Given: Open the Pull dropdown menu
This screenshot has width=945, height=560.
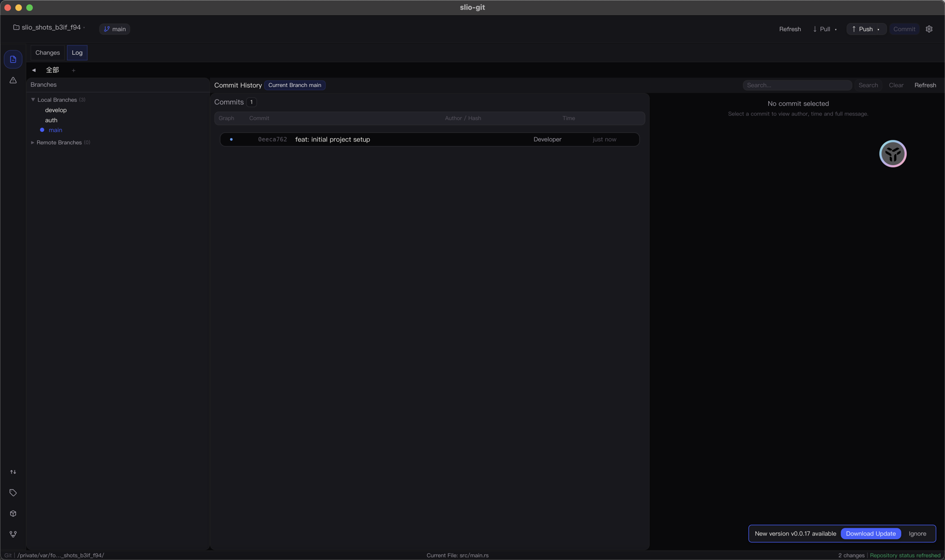Looking at the screenshot, I should (x=836, y=30).
